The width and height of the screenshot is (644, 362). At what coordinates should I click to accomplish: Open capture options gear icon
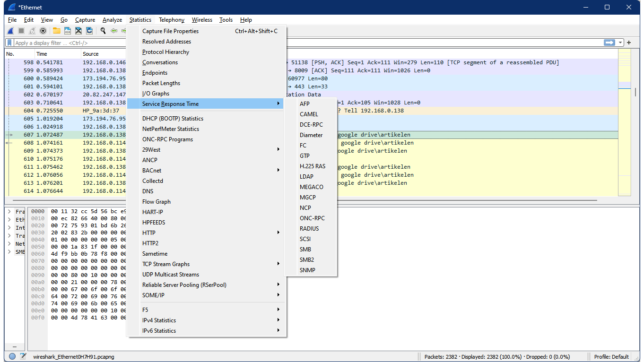43,31
